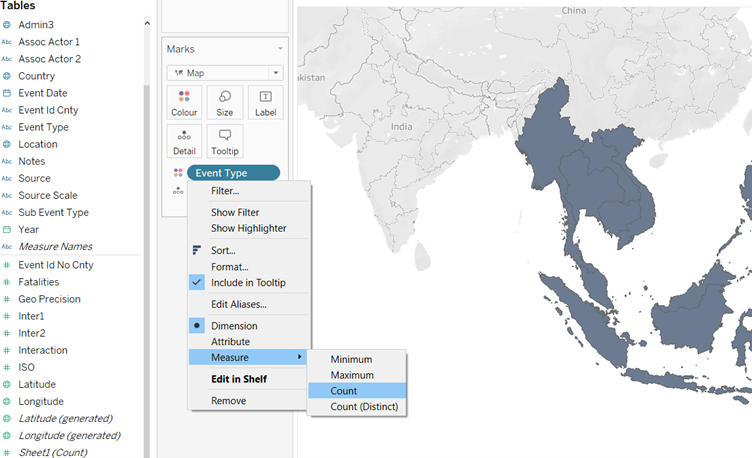Click the globe icon beside Country field
The image size is (752, 458).
click(x=7, y=76)
